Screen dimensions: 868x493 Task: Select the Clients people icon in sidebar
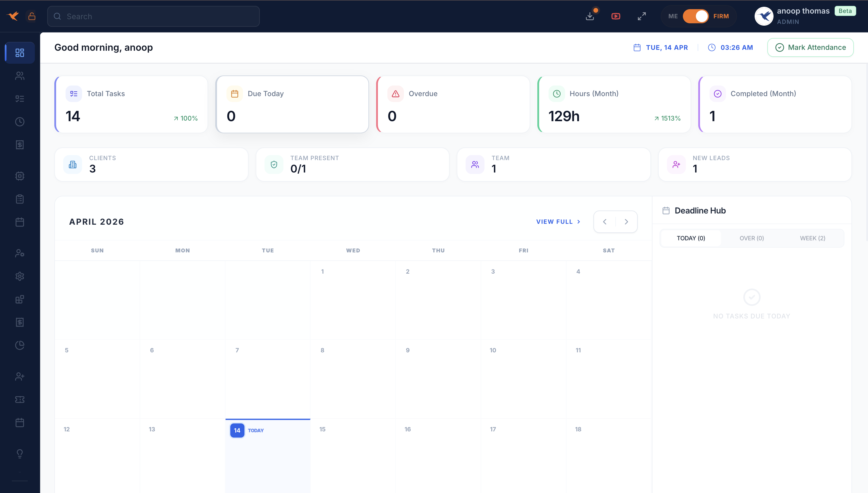click(19, 75)
